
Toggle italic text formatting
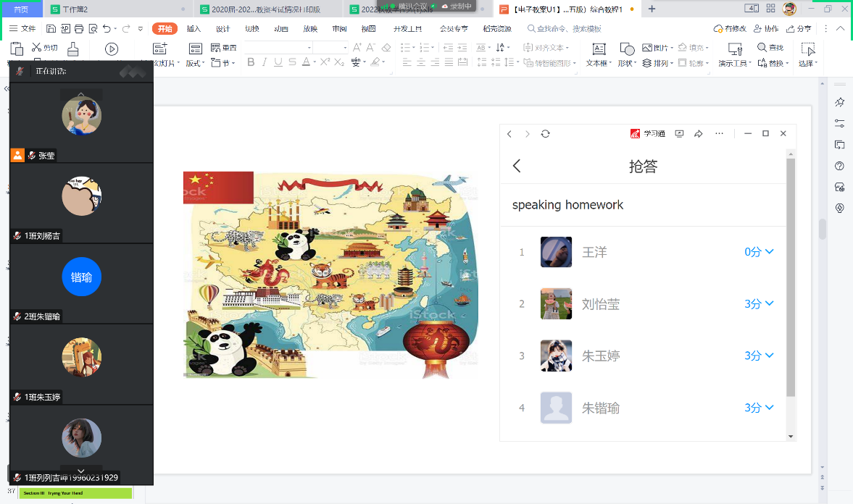pos(265,62)
